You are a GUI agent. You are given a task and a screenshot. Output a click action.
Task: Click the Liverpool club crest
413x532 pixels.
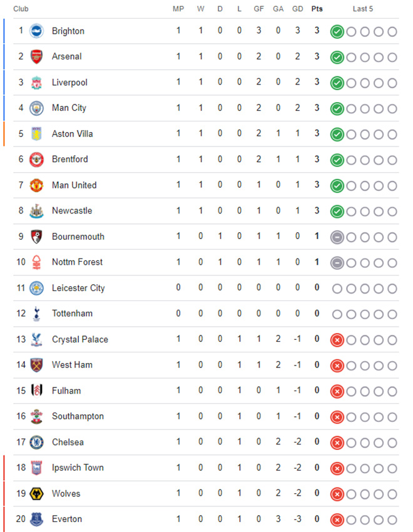coord(36,83)
